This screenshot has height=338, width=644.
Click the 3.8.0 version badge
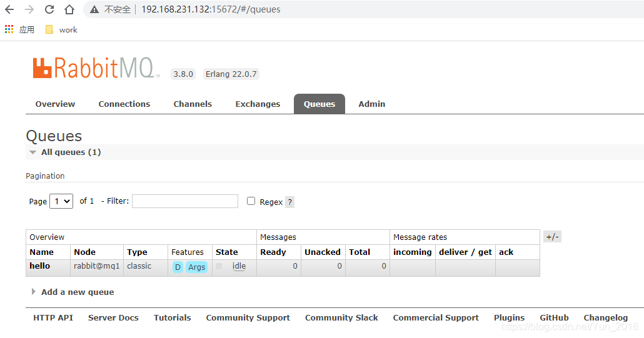pos(183,74)
